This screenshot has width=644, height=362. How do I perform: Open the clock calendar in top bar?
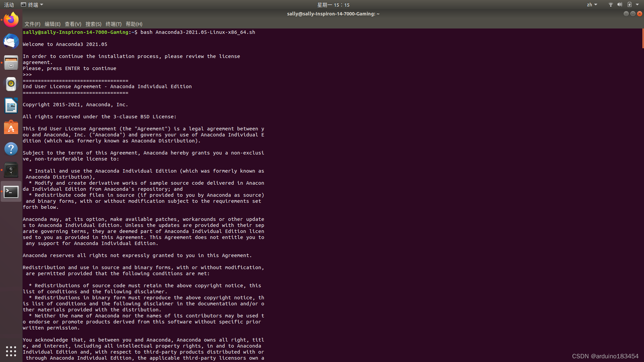tap(333, 5)
